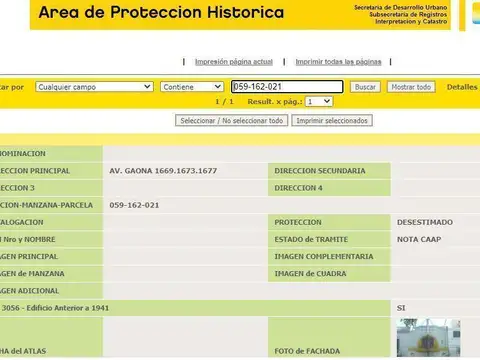The image size is (480, 360).
Task: Open the results per page dropdown
Action: click(x=319, y=102)
